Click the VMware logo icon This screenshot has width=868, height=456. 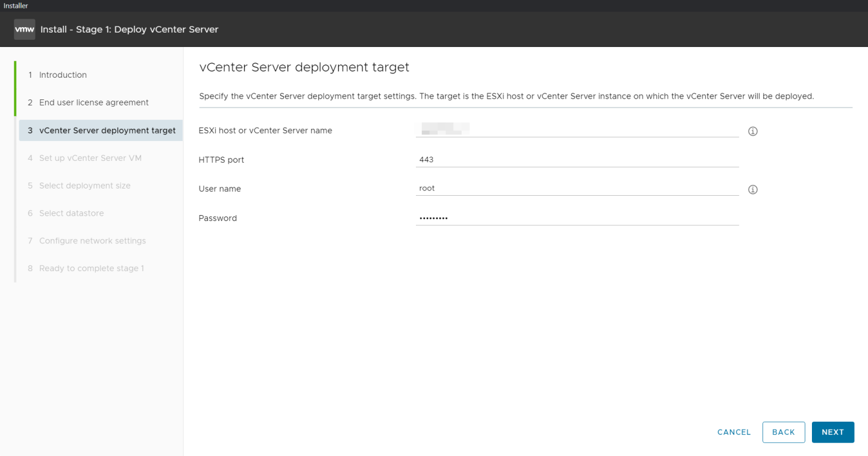pos(24,29)
